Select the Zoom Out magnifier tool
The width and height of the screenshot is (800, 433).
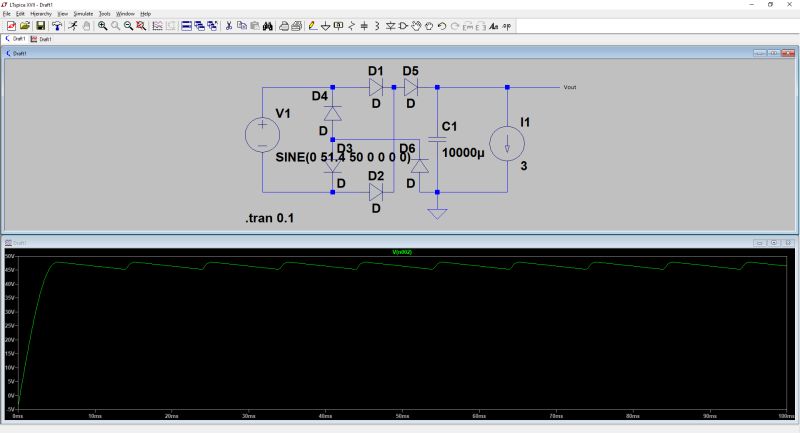tap(128, 26)
